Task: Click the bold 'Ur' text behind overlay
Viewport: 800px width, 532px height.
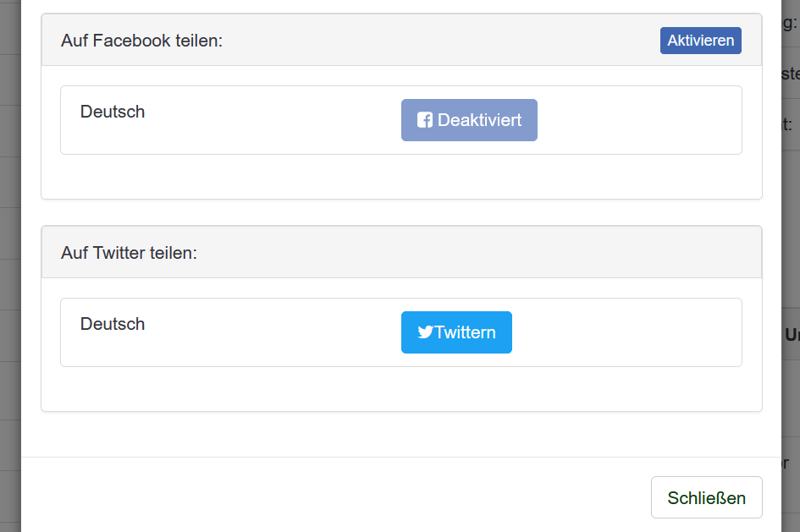Action: 792,335
